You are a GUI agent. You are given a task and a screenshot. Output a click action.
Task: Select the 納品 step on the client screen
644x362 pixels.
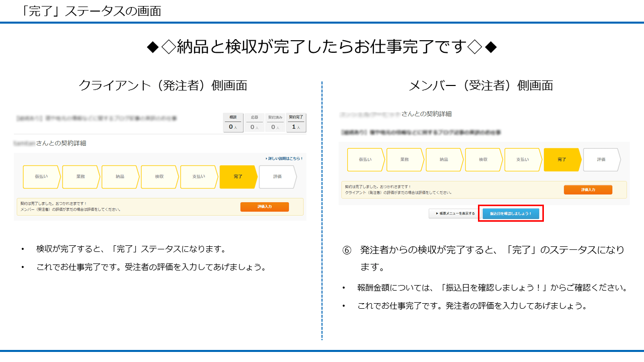pos(119,176)
